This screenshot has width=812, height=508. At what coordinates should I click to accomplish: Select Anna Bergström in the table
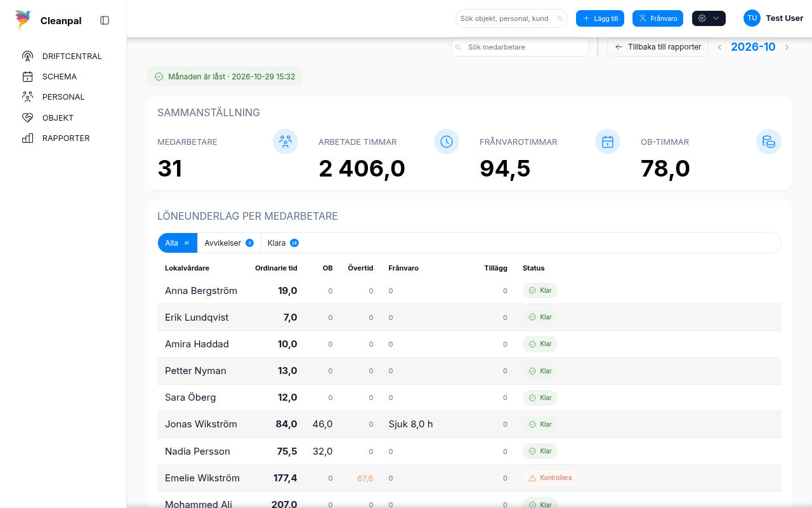pos(201,291)
